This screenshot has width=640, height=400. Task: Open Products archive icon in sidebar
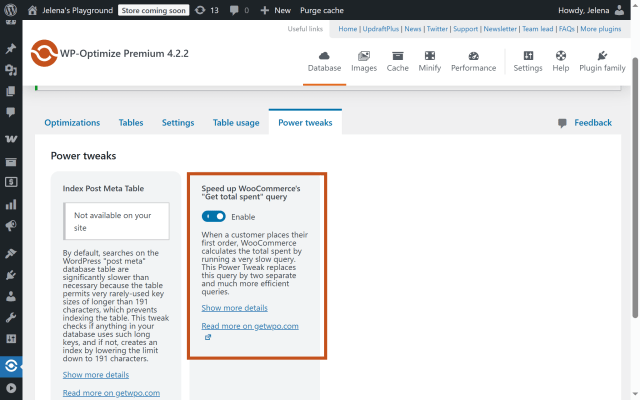coord(11,162)
